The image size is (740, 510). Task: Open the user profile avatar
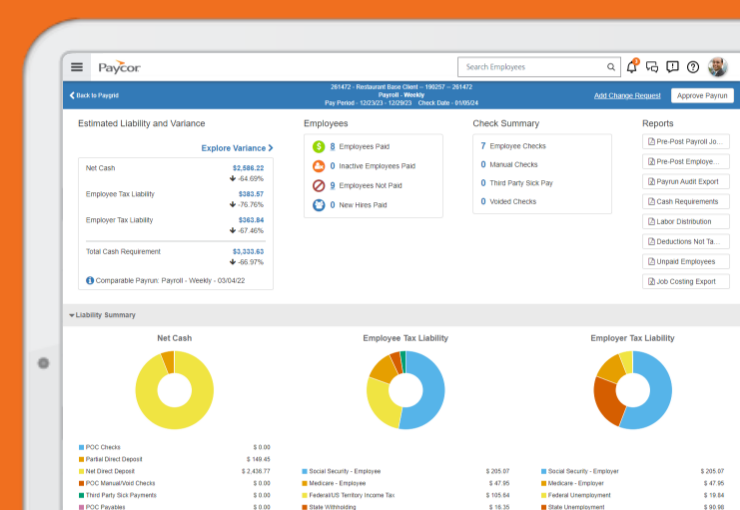coord(717,67)
